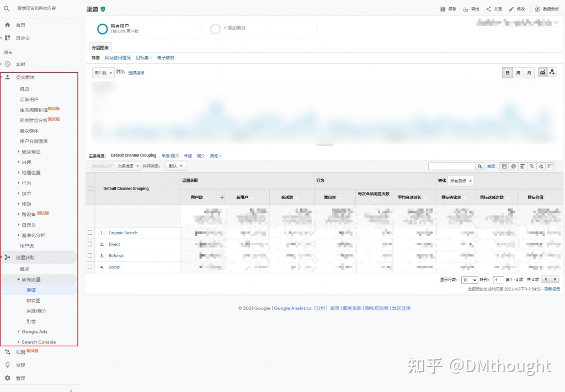The image size is (565, 392).
Task: Click 添加细分 add segment button
Action: click(234, 28)
